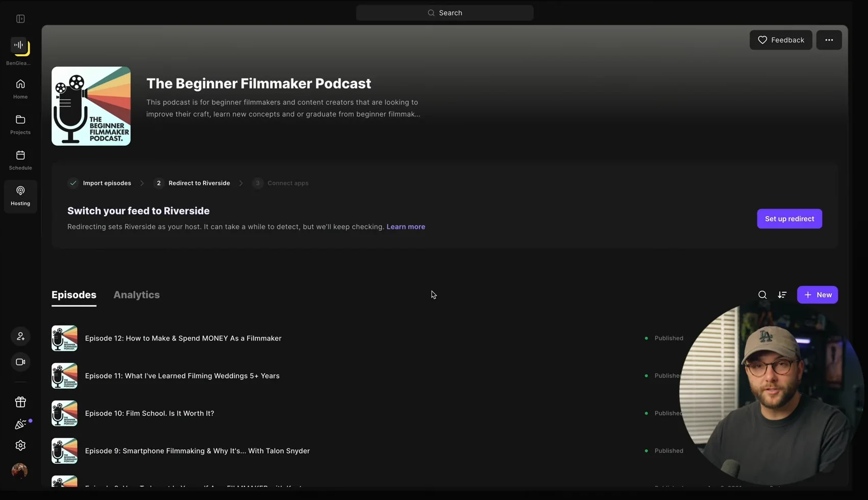
Task: Open 'Episode 9: Smartphone Filmmaking' row
Action: coord(197,451)
